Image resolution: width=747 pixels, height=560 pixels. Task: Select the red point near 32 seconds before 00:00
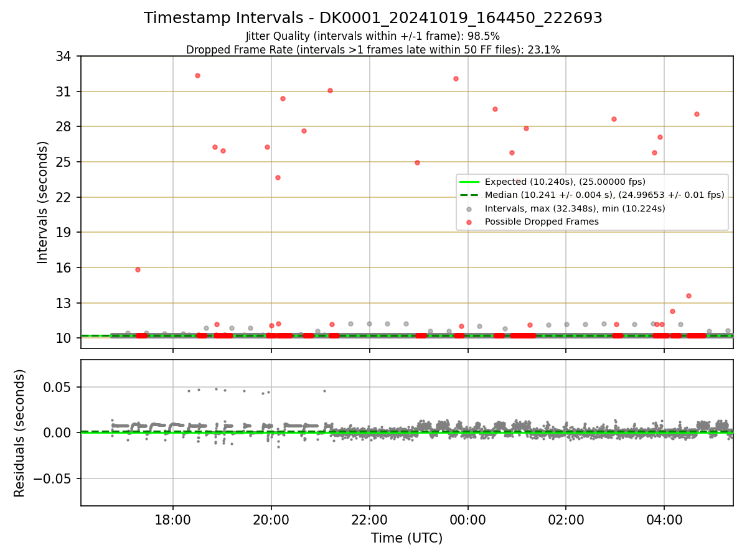tap(456, 78)
